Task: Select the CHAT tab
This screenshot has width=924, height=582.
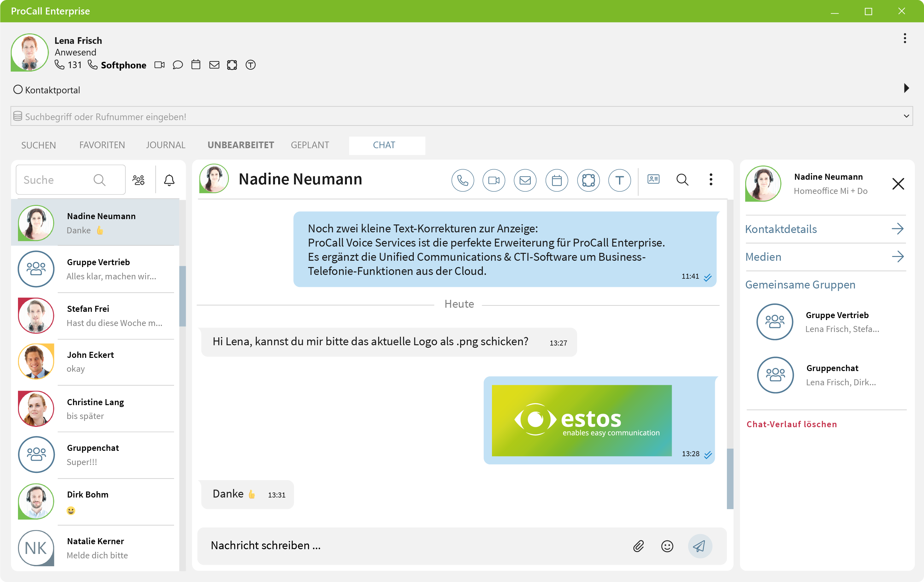Action: 387,145
